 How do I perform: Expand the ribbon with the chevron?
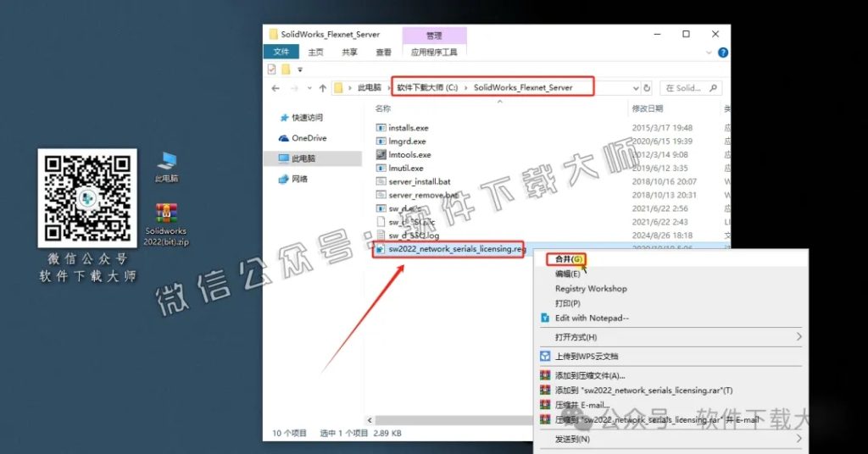709,53
